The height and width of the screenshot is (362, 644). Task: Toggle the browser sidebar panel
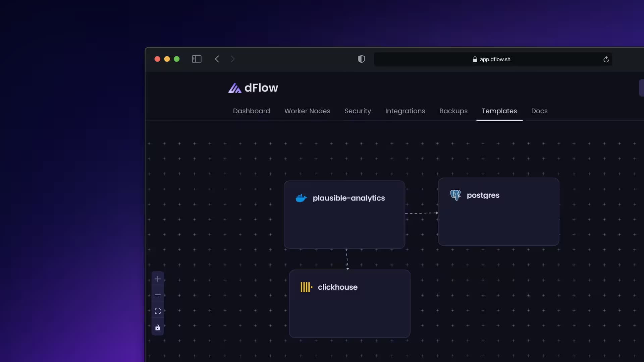[x=196, y=59]
